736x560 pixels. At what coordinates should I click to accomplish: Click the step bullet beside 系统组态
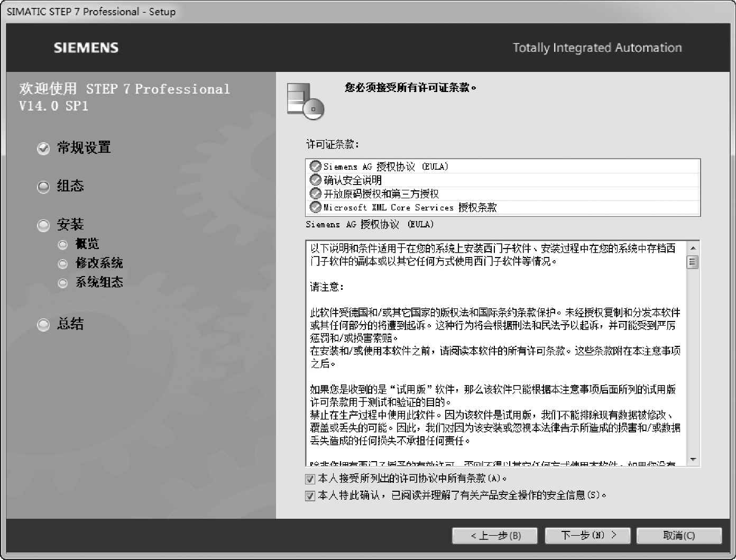(63, 283)
